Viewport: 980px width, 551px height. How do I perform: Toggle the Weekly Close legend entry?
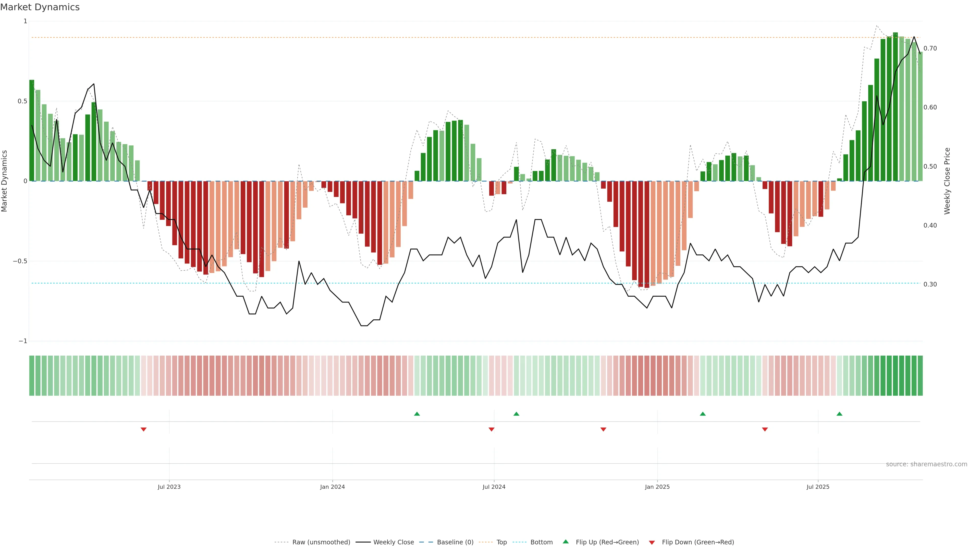(x=393, y=542)
